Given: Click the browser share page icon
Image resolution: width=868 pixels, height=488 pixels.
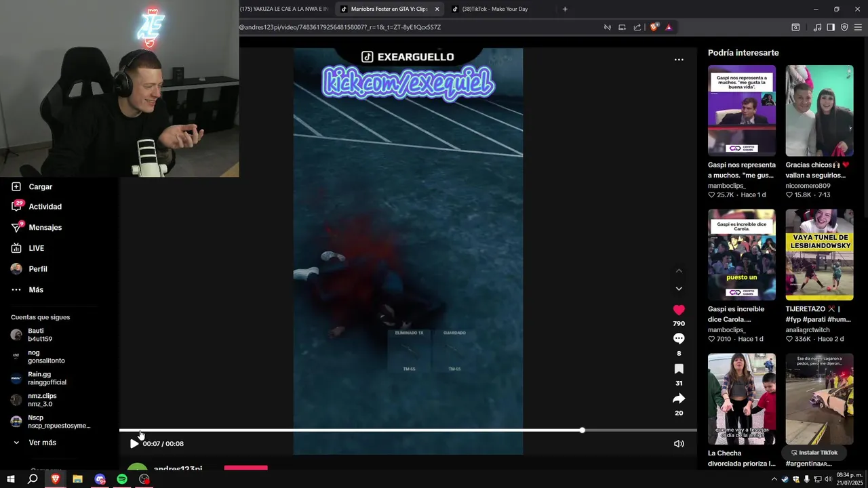Looking at the screenshot, I should pos(637,27).
